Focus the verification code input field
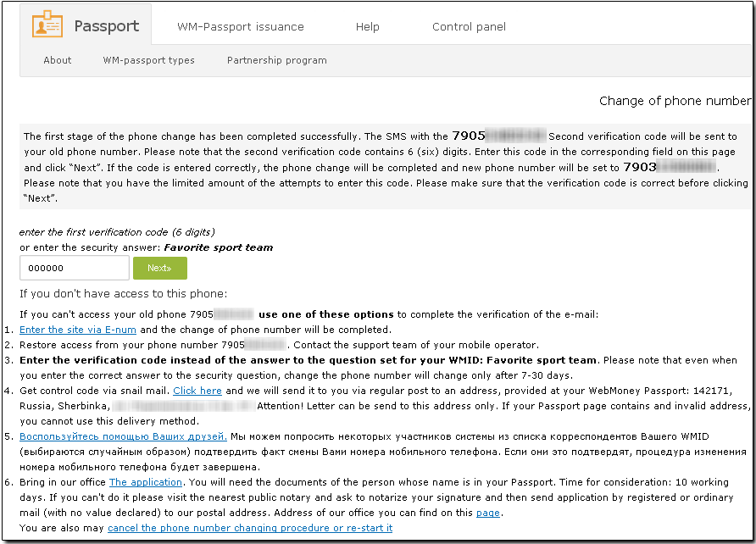 pos(75,268)
